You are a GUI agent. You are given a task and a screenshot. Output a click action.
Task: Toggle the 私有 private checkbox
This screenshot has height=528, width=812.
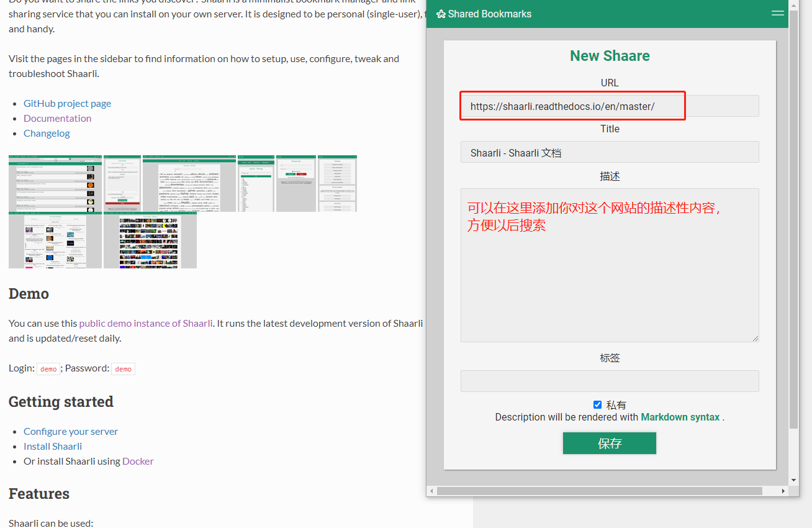tap(597, 404)
